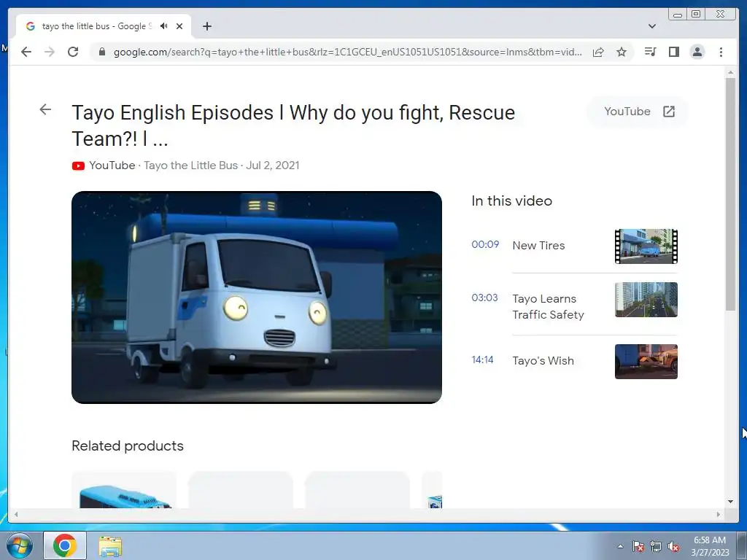
Task: Return to results with the page back arrow
Action: pyautogui.click(x=45, y=109)
